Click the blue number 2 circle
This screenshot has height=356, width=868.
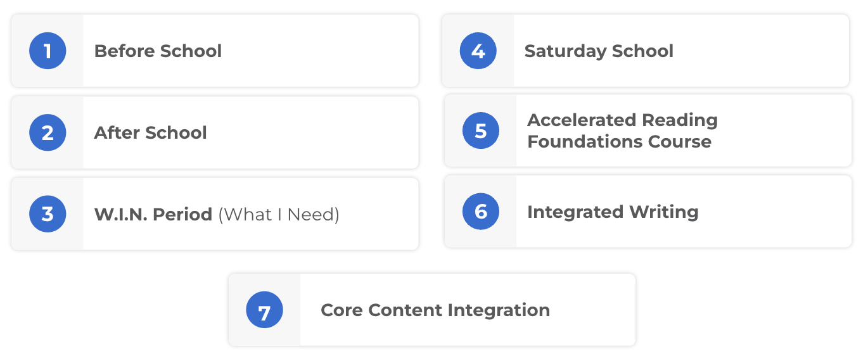coord(48,132)
